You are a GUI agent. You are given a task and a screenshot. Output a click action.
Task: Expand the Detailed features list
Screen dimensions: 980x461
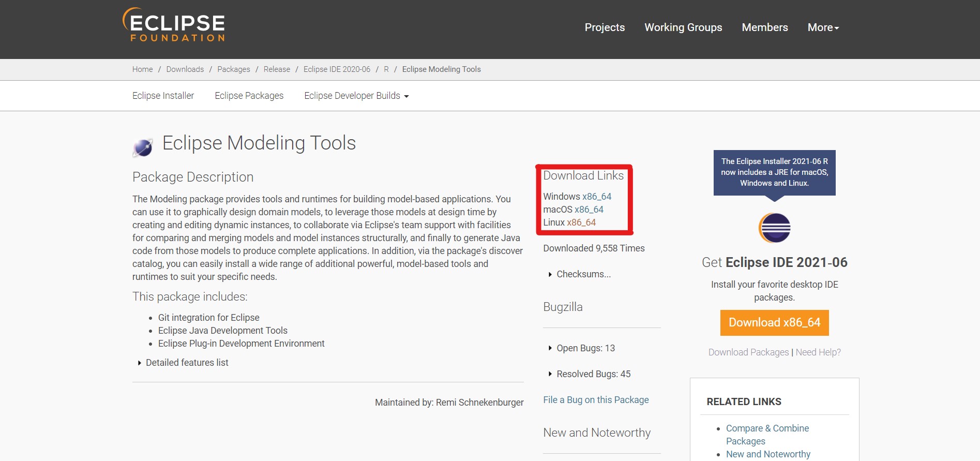tap(183, 363)
